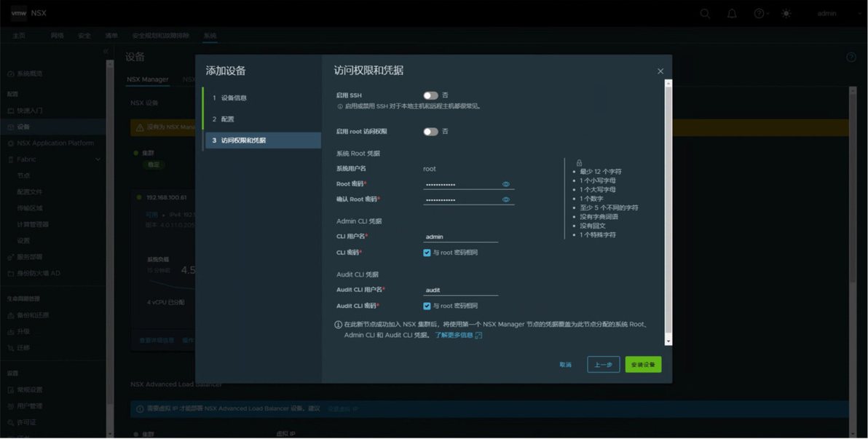Screen dimensions: 868x439
Task: Toggle the 启用 root 访问权限 switch
Action: [430, 131]
